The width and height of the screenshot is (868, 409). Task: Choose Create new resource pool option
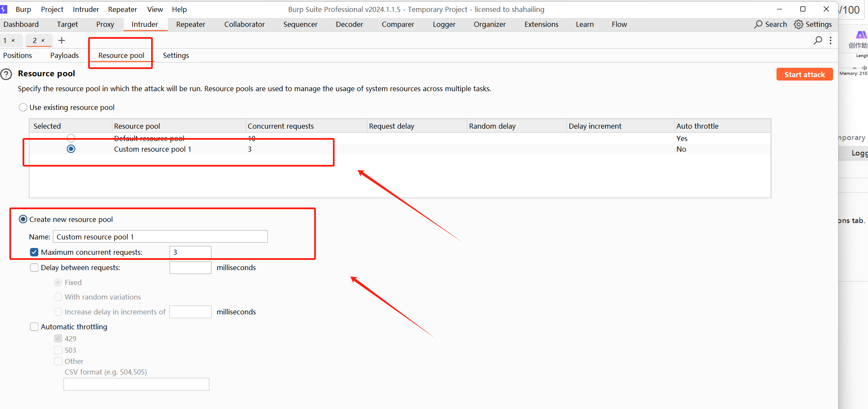[x=23, y=219]
